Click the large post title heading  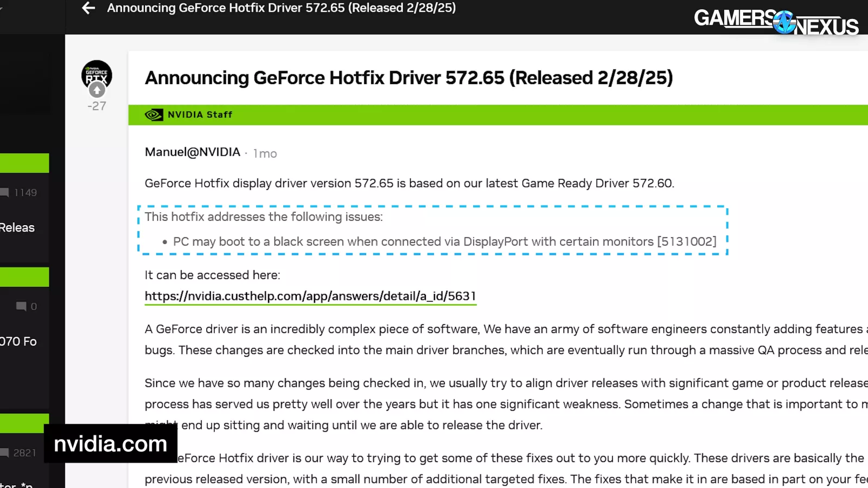click(409, 78)
